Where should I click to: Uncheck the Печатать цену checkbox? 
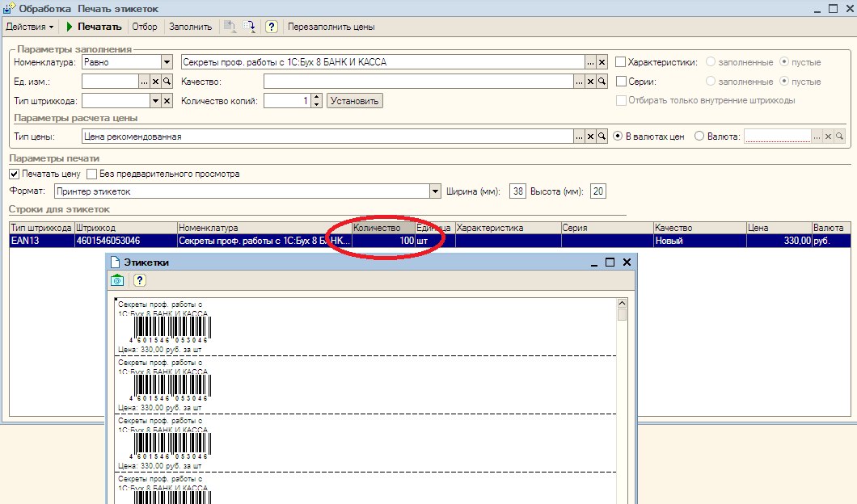15,174
